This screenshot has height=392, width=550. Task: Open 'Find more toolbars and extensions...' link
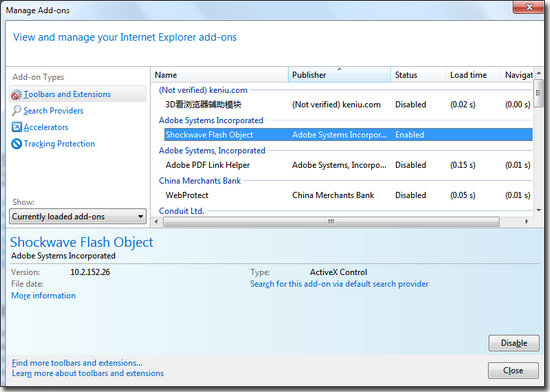[77, 363]
